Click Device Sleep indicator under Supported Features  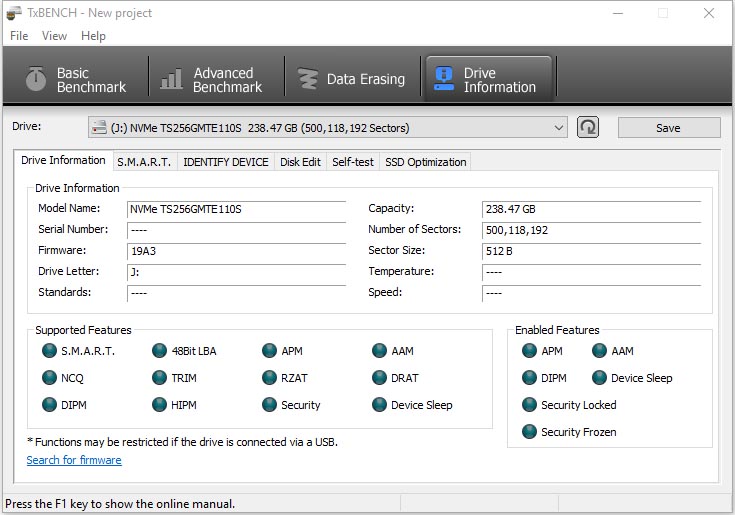(379, 404)
